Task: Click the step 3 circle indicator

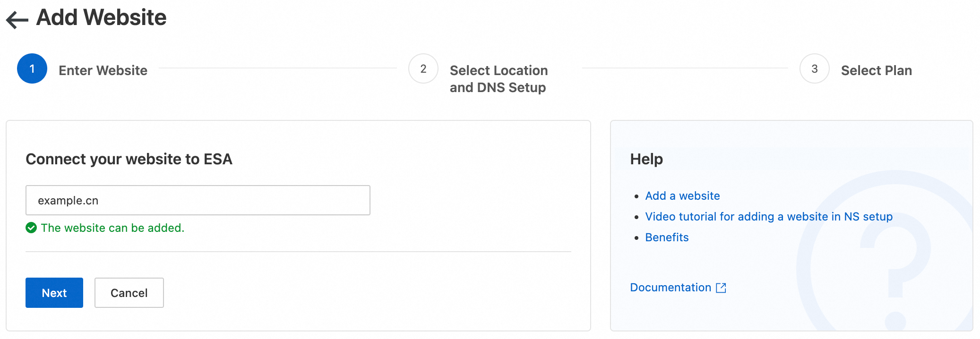Action: (814, 69)
